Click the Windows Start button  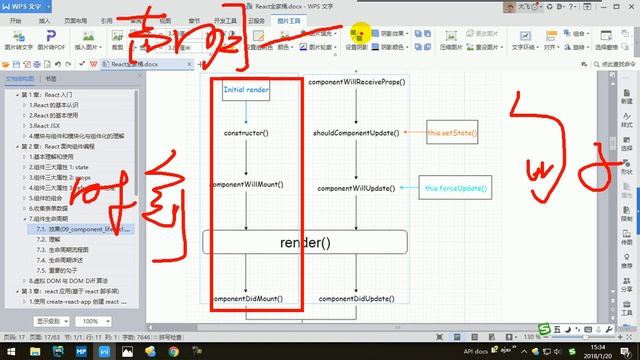pos(11,351)
